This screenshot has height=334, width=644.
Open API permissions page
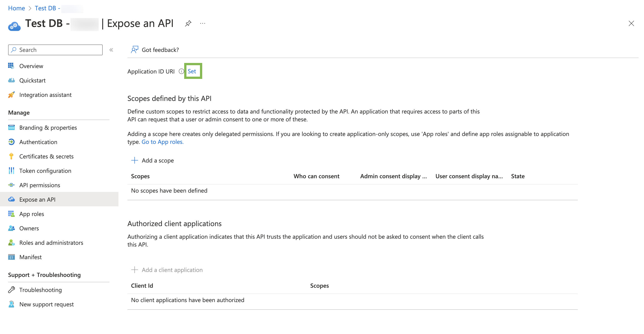click(x=39, y=185)
